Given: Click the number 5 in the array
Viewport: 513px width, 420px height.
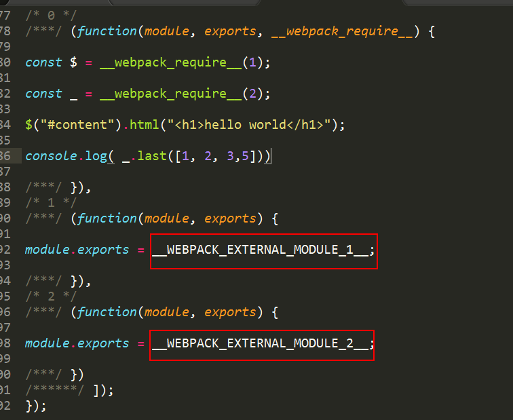Looking at the screenshot, I should (x=246, y=156).
